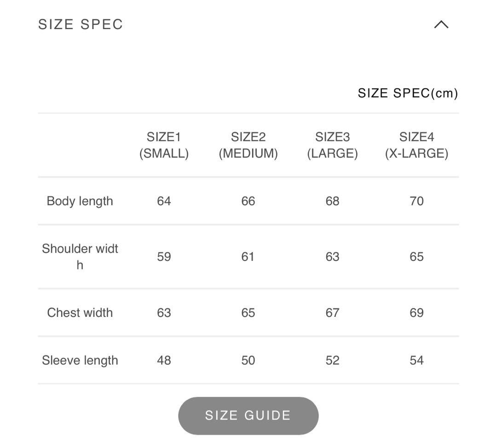Click Chest width value 69 for X-Large
The image size is (497, 448).
click(416, 313)
